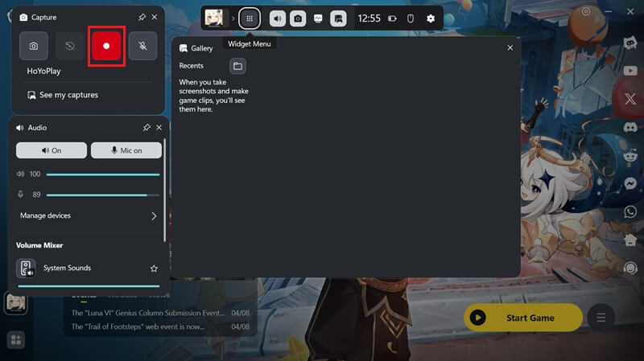Adjust the speaker volume slider at 100
644x361 pixels.
[103, 174]
